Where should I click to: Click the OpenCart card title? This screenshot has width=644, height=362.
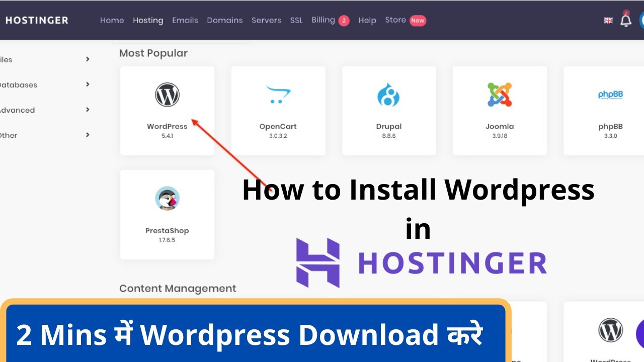[278, 126]
